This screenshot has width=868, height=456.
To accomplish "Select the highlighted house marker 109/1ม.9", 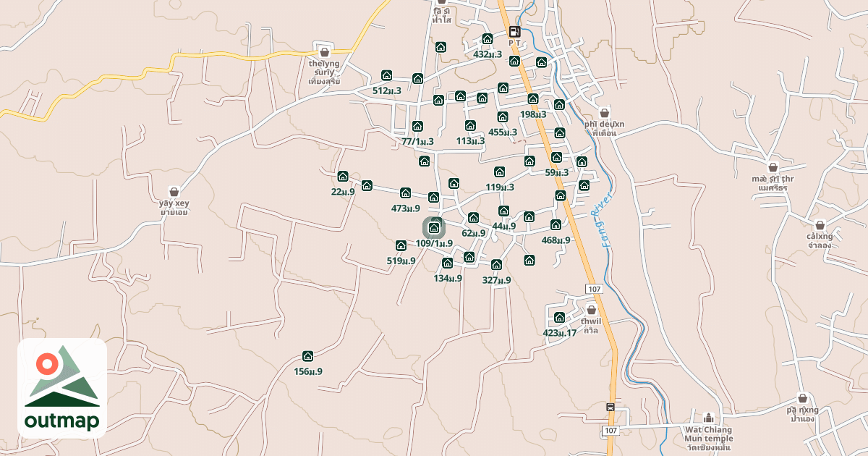I will click(434, 228).
